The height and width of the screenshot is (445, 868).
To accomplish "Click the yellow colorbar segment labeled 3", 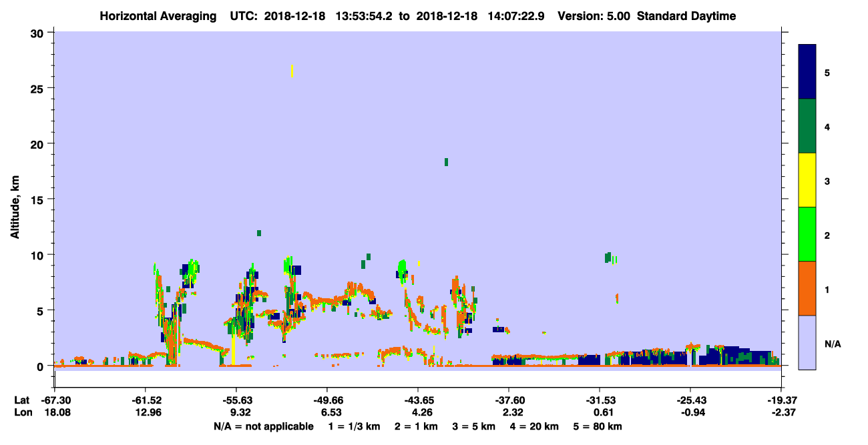I will coord(807,180).
